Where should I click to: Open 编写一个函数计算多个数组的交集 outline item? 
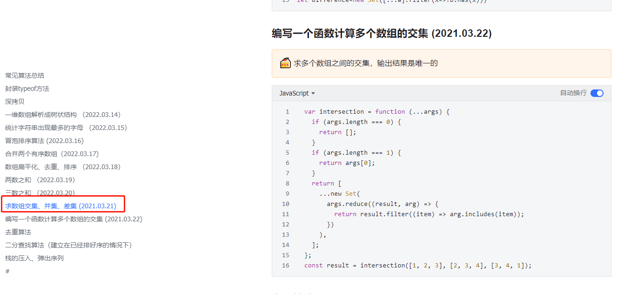coord(74,219)
